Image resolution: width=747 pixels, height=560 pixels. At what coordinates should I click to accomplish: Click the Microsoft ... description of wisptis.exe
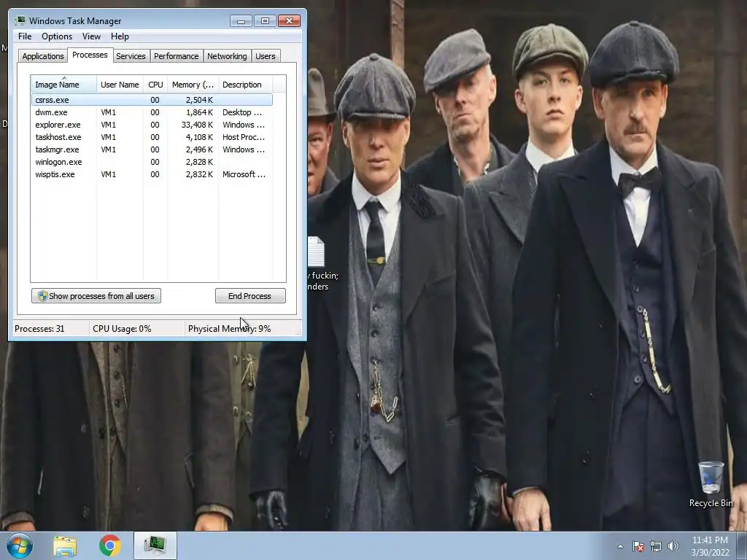244,174
